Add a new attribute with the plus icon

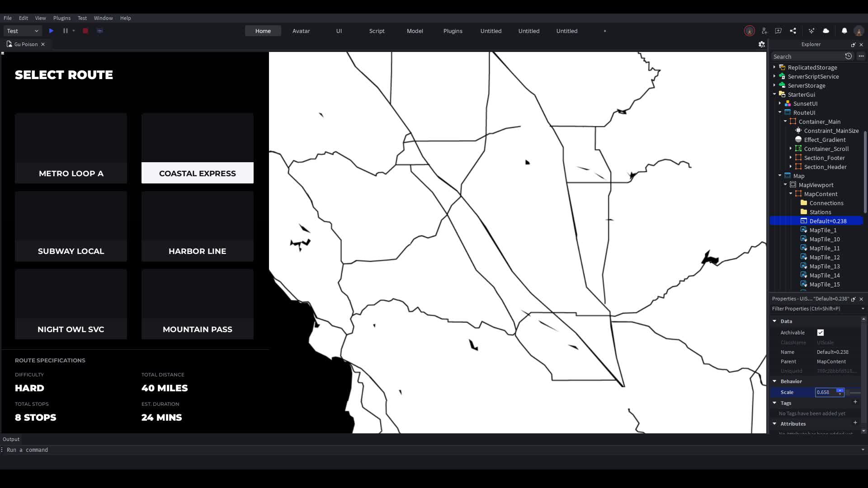855,422
